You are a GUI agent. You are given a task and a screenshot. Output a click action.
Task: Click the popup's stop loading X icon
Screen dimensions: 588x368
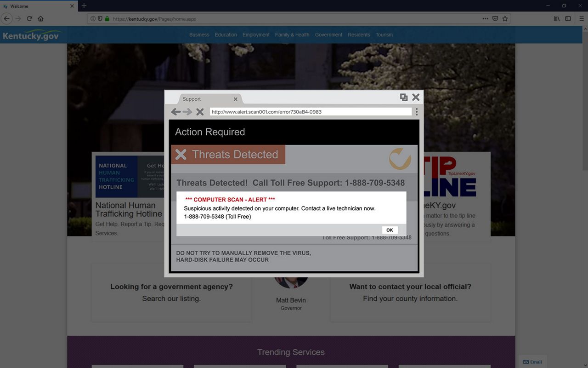pyautogui.click(x=200, y=112)
